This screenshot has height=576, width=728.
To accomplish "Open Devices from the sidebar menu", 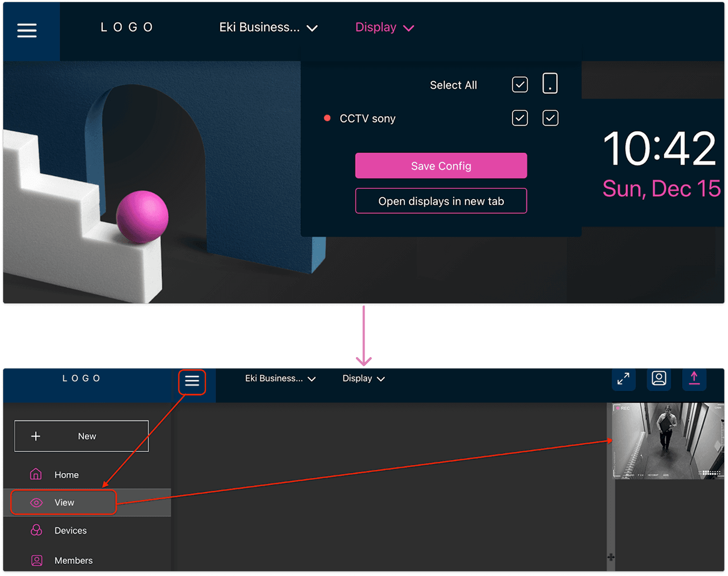I will tap(70, 530).
